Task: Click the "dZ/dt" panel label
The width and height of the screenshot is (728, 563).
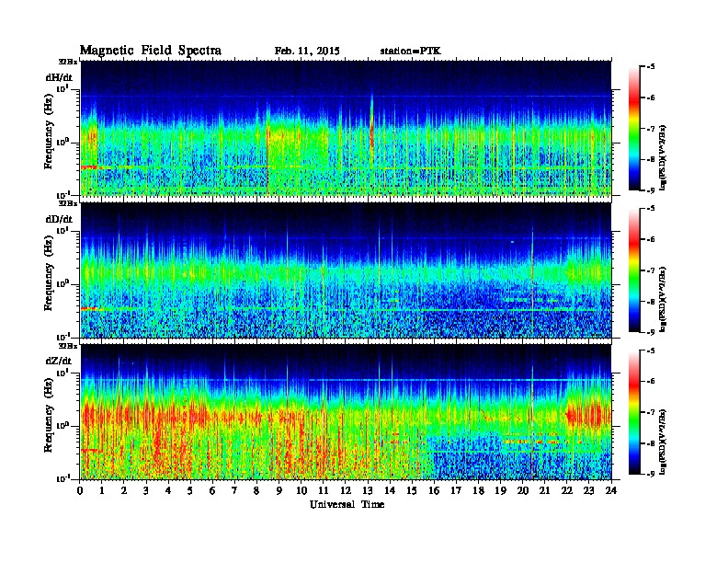Action: [59, 361]
